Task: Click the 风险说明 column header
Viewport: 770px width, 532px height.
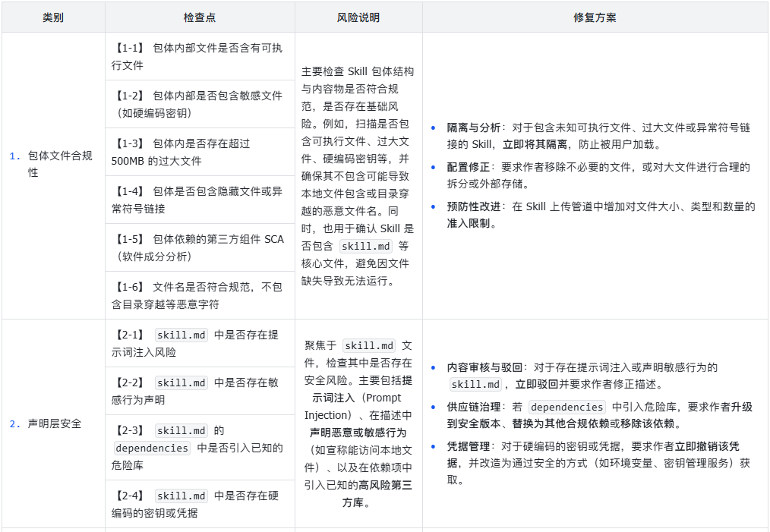Action: click(358, 17)
